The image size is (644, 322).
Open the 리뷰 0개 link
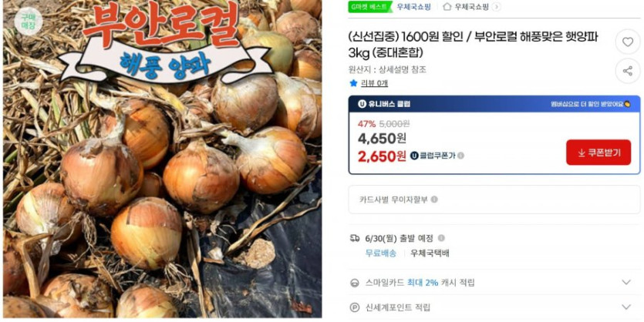click(x=374, y=83)
